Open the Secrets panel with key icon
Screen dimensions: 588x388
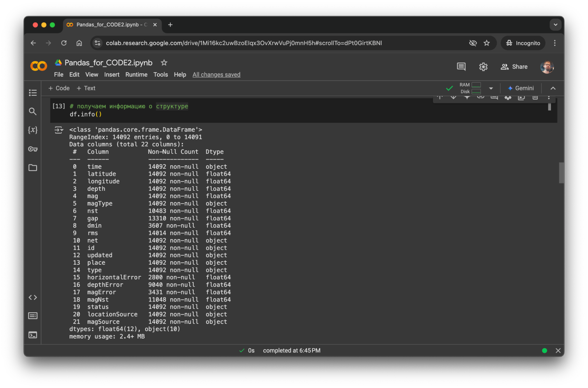(x=33, y=149)
